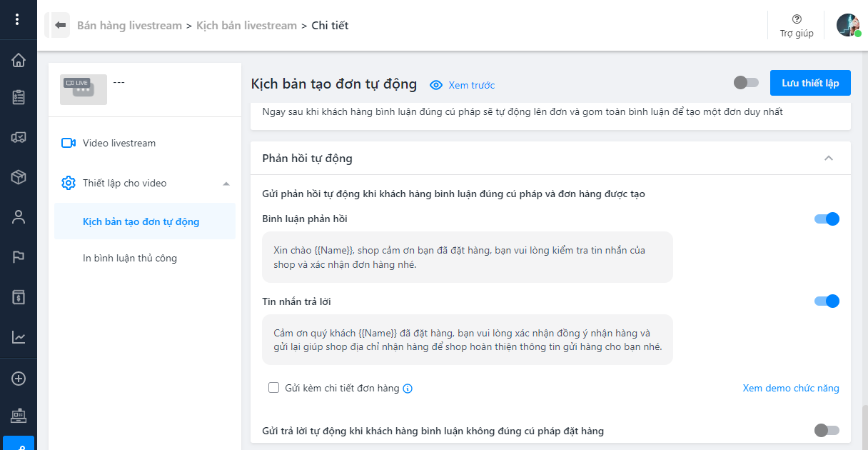This screenshot has width=868, height=450.
Task: Open the Reports chart icon in the sidebar
Action: [19, 337]
